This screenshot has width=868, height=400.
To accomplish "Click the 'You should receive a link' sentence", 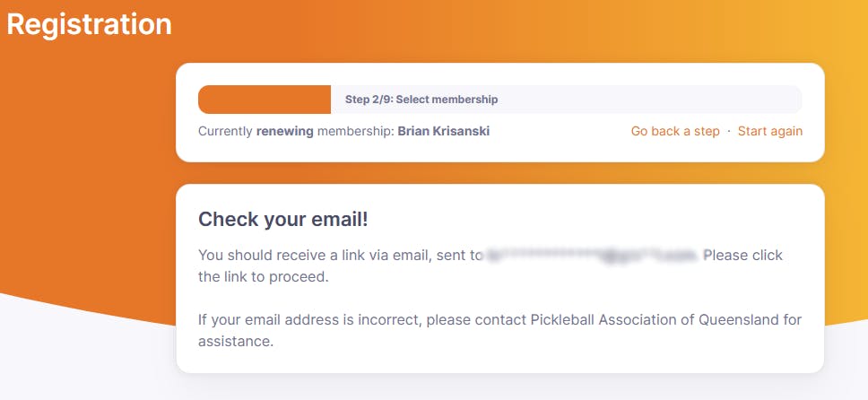I will [296, 256].
